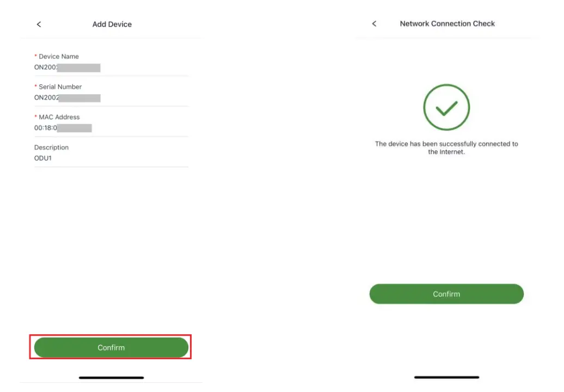Edit the MAC Address value starting 00:18
The width and height of the screenshot is (564, 392).
tap(63, 128)
